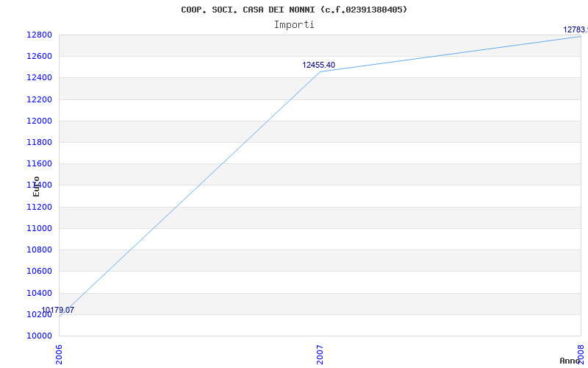Click the 12400 y-axis tick label
The image size is (588, 368).
pos(39,78)
